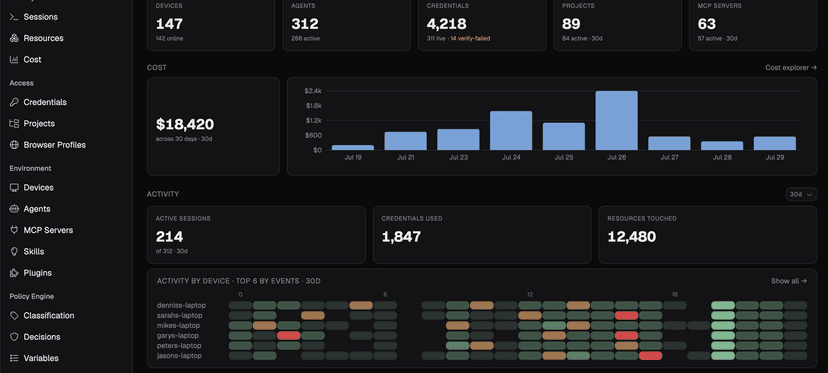828x373 pixels.
Task: Click the Resources icon in sidebar
Action: [x=14, y=38]
